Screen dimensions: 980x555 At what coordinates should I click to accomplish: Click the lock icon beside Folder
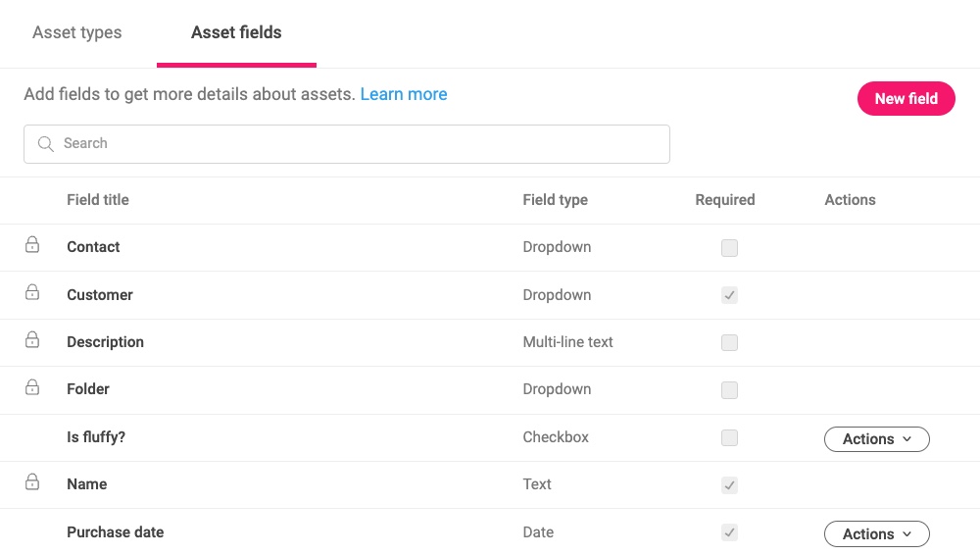32,387
